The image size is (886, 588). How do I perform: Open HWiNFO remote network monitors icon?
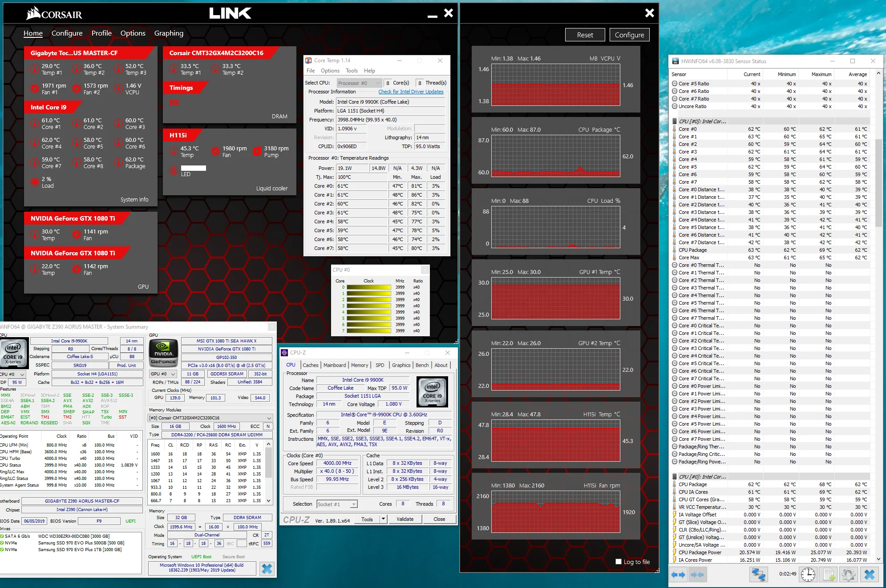pos(758,575)
